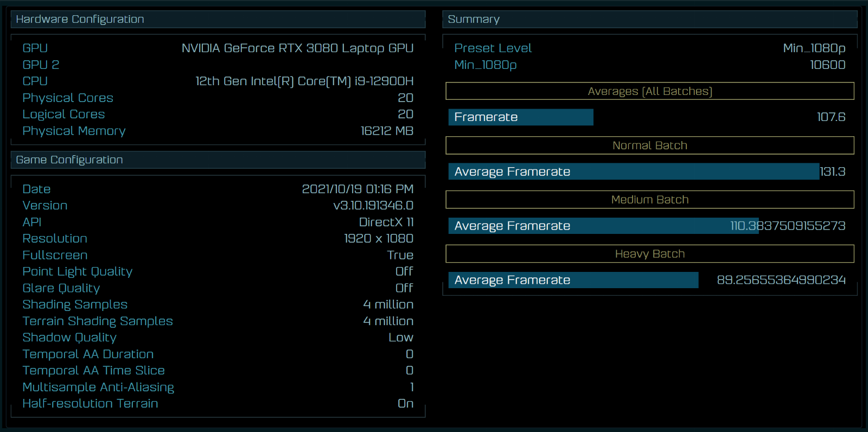The height and width of the screenshot is (432, 868).
Task: Select the 89.25655364990234 value
Action: point(781,280)
